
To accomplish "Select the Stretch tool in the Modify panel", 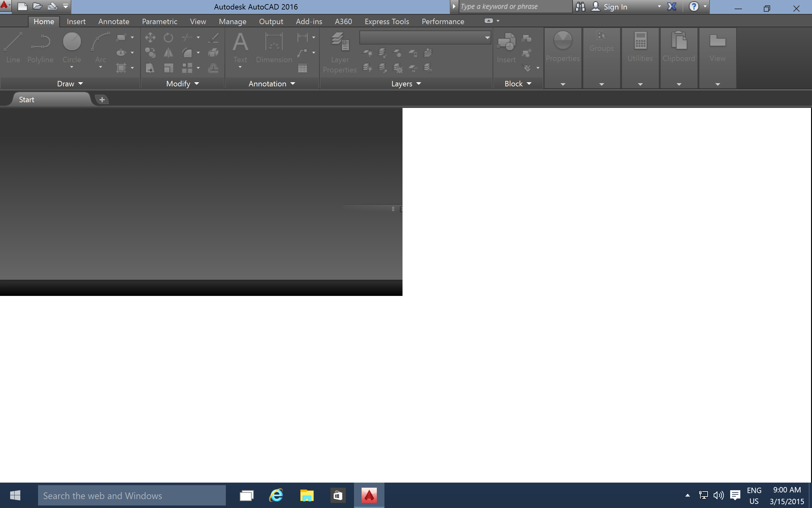I will tap(150, 68).
